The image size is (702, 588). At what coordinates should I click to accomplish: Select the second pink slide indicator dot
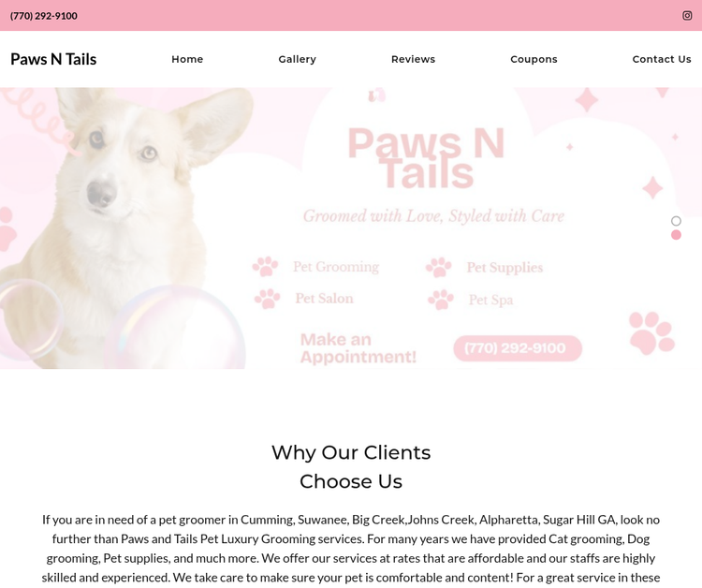point(676,235)
